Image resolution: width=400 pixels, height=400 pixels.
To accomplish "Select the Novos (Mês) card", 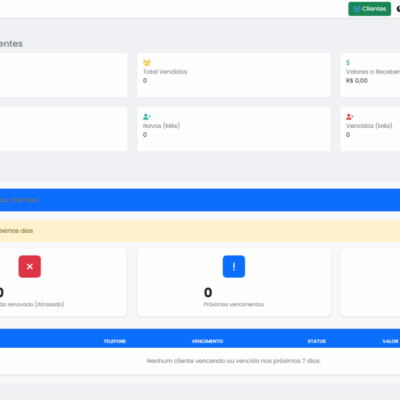I will click(x=234, y=129).
